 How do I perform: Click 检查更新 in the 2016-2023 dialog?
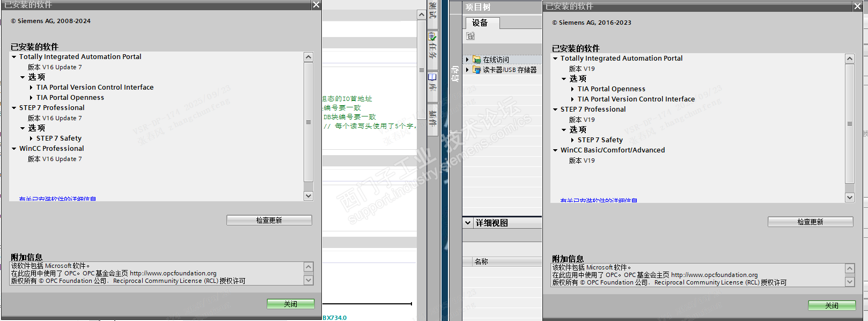(x=810, y=222)
